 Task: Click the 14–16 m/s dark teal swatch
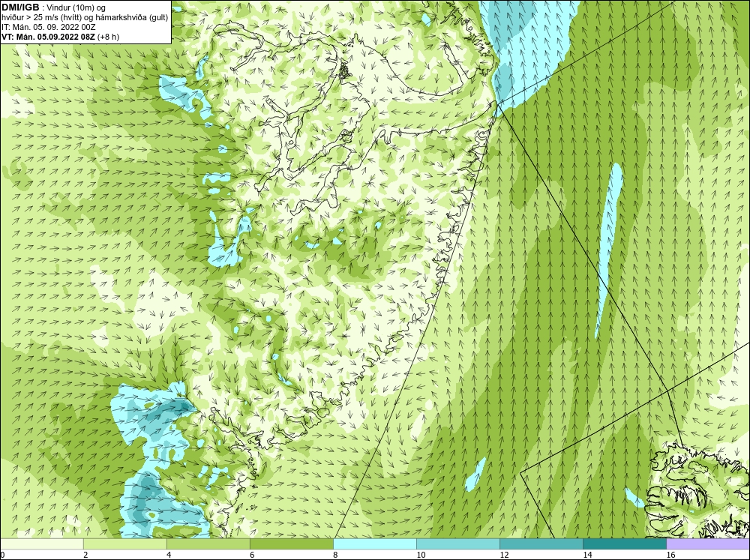[x=625, y=544]
